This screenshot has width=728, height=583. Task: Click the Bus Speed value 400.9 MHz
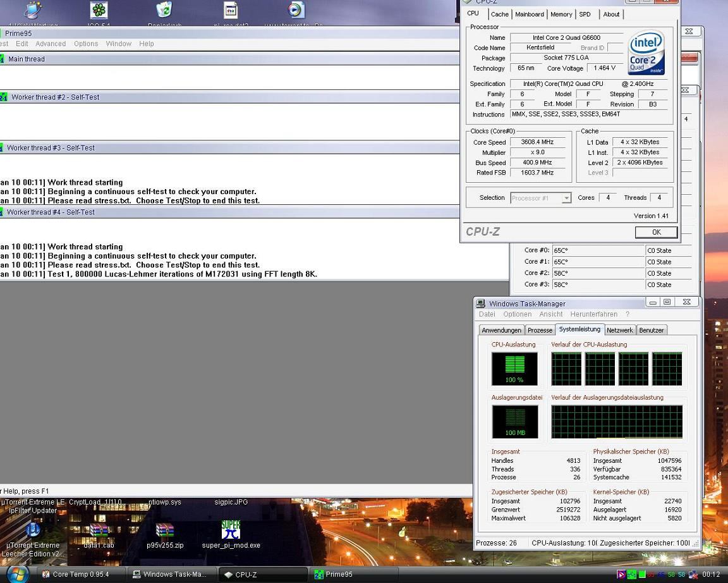tap(537, 163)
